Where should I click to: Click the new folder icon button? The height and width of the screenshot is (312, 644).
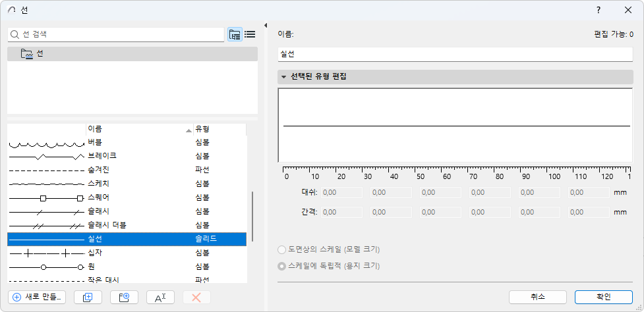[x=124, y=298]
